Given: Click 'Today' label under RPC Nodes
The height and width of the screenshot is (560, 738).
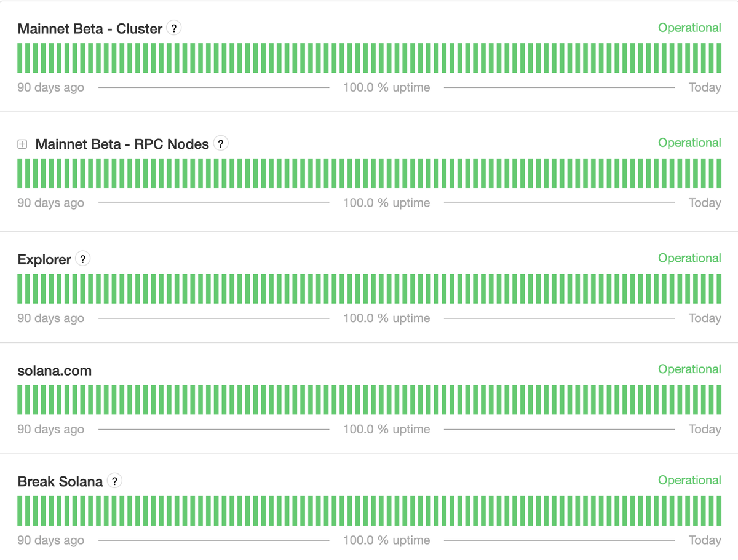Looking at the screenshot, I should click(x=705, y=203).
